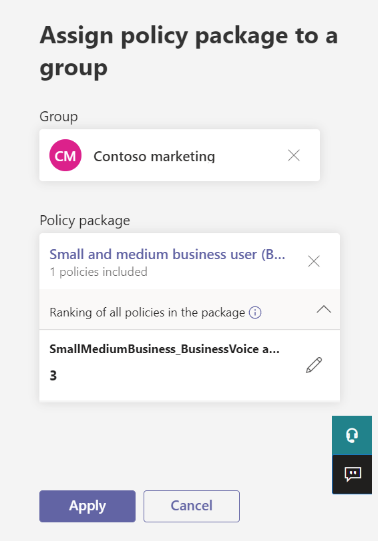Click the ranking value 3
The image size is (378, 541).
(x=53, y=375)
